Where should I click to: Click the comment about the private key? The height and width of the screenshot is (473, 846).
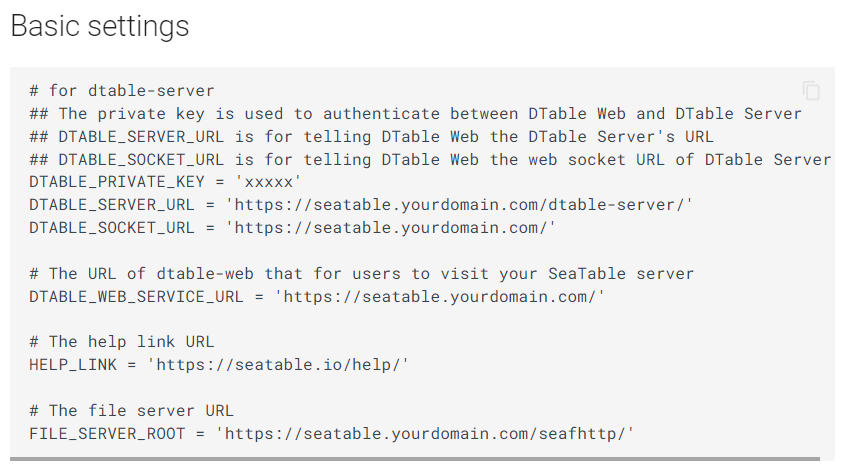415,114
